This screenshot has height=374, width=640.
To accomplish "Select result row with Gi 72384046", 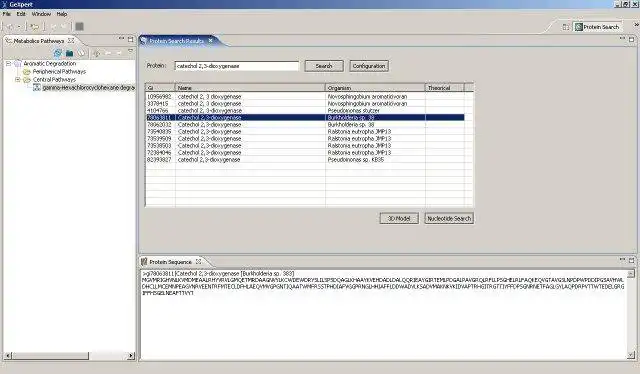I will [305, 152].
